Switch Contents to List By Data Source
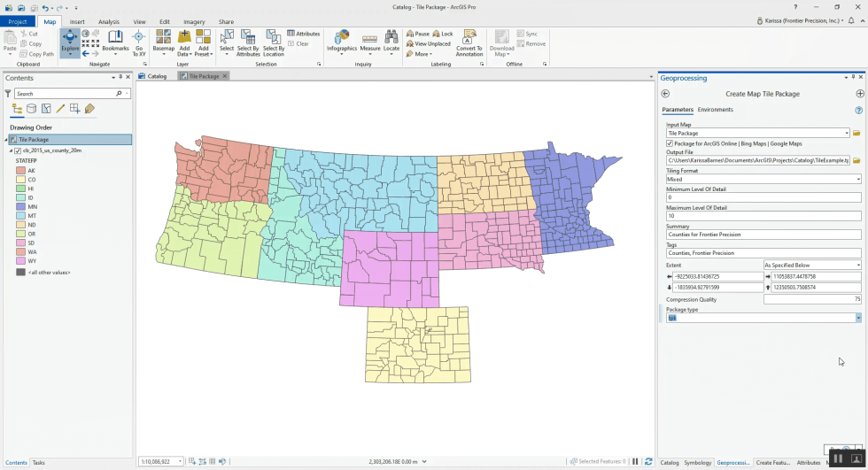Viewport: 868px width, 470px height. click(x=32, y=109)
